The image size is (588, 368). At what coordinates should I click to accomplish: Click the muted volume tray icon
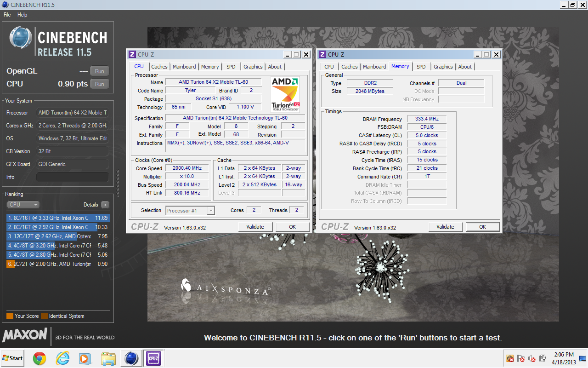pos(532,358)
